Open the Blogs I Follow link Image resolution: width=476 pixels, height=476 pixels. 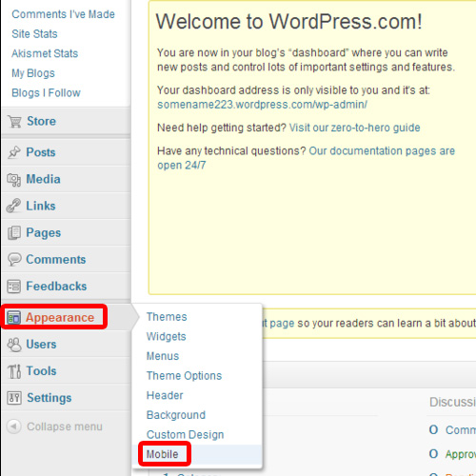pos(46,93)
